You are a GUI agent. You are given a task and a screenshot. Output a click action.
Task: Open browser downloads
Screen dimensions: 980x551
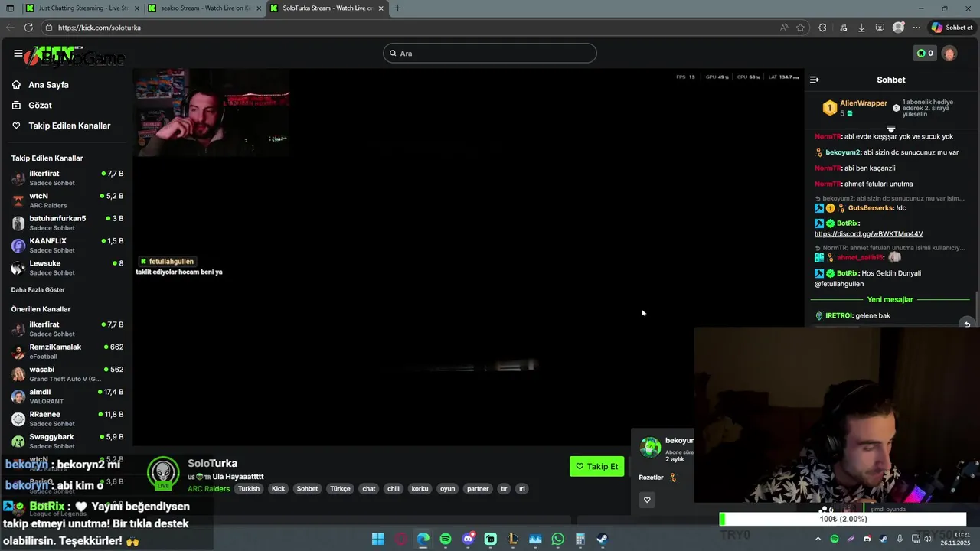pyautogui.click(x=861, y=28)
